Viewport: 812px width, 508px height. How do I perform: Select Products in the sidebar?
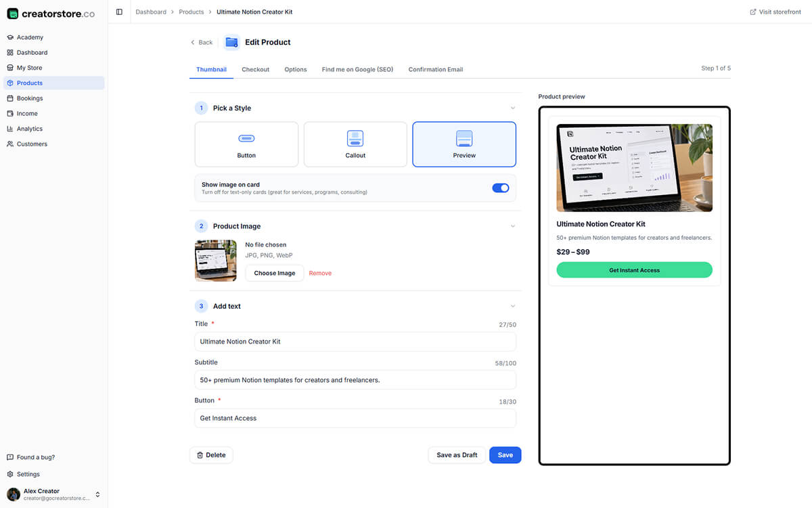54,83
